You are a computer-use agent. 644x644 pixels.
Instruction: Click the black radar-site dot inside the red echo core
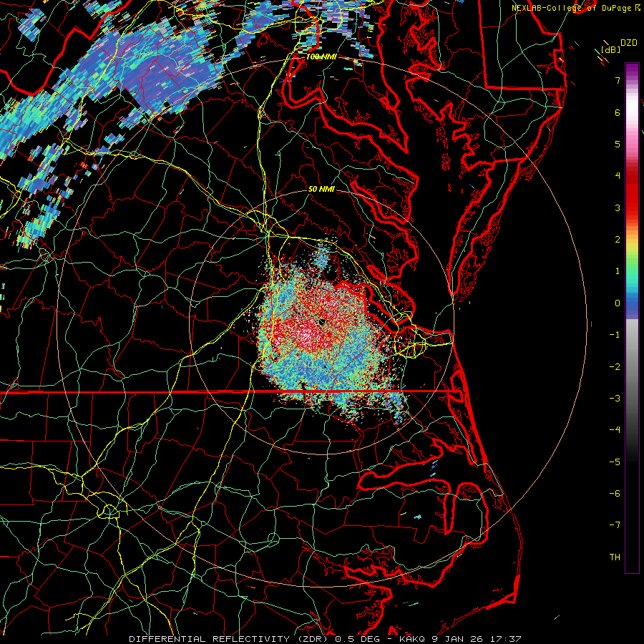coord(321,323)
